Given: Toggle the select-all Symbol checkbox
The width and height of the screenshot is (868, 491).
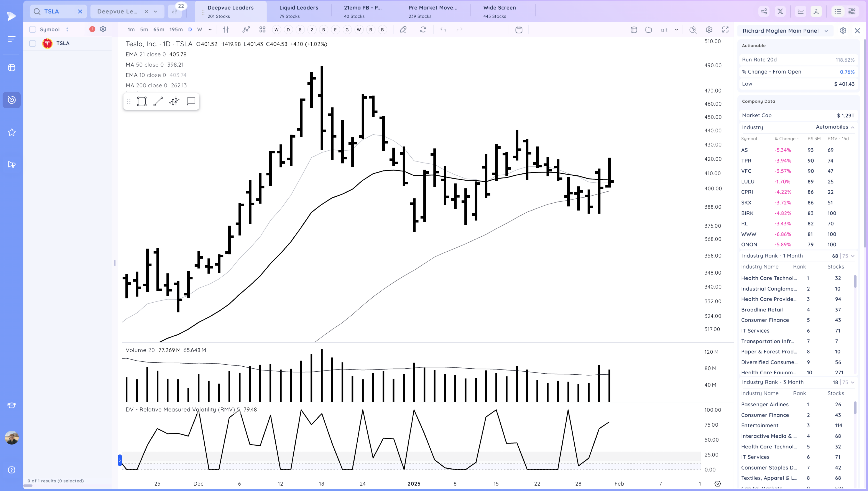Looking at the screenshot, I should click(x=33, y=29).
